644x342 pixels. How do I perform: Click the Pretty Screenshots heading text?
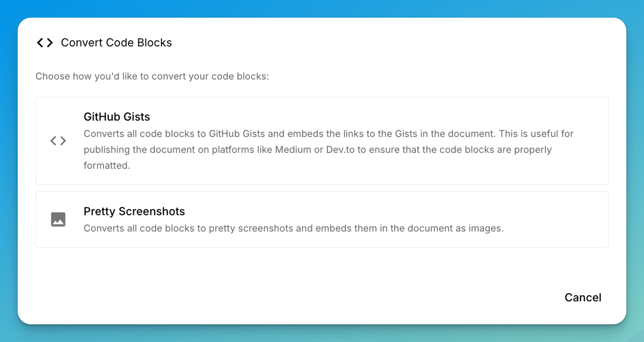coord(134,211)
